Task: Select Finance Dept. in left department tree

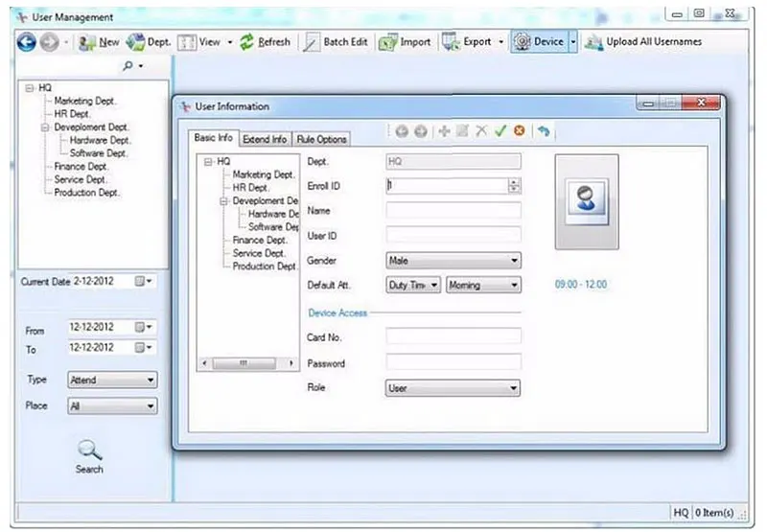Action: click(81, 167)
